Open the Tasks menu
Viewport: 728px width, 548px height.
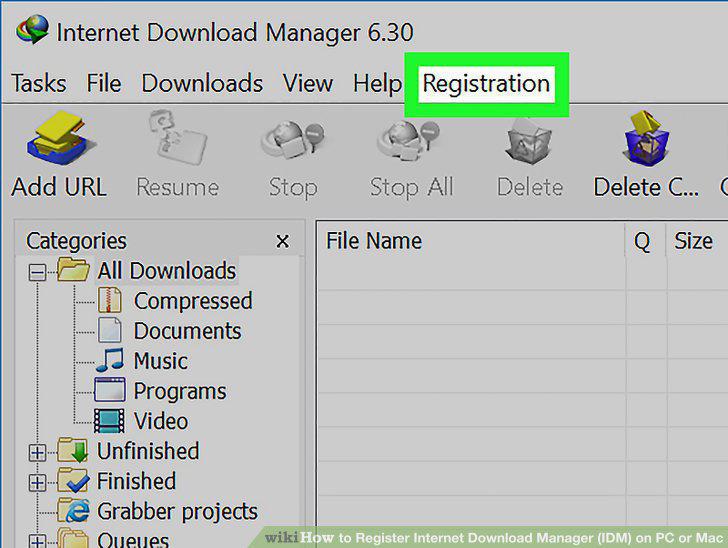(39, 84)
